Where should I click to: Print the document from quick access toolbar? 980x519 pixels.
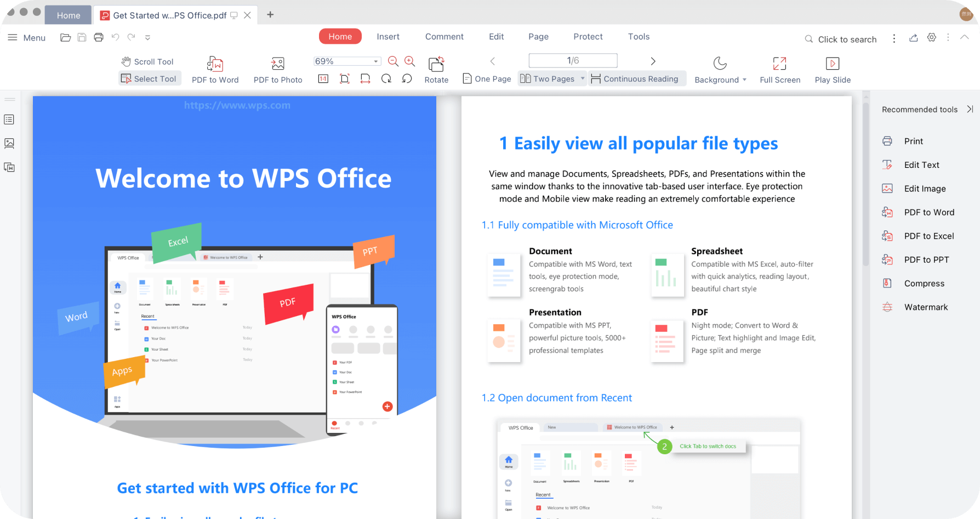(x=99, y=37)
